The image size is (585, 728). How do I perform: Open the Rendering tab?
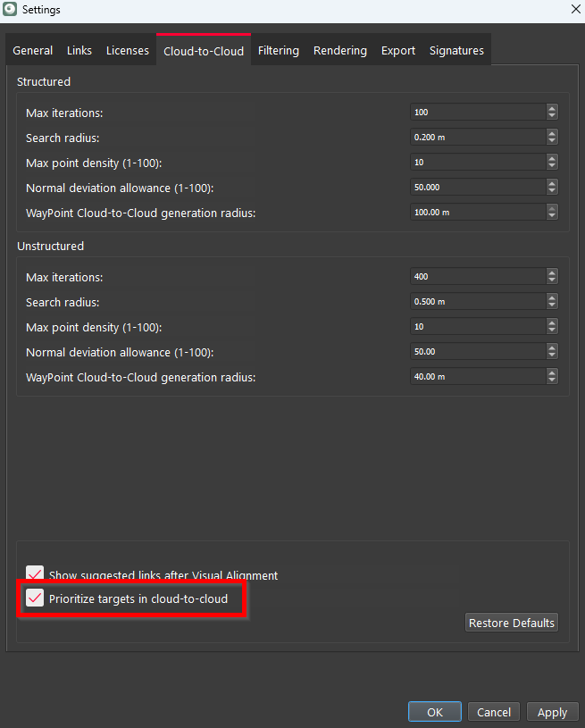339,51
